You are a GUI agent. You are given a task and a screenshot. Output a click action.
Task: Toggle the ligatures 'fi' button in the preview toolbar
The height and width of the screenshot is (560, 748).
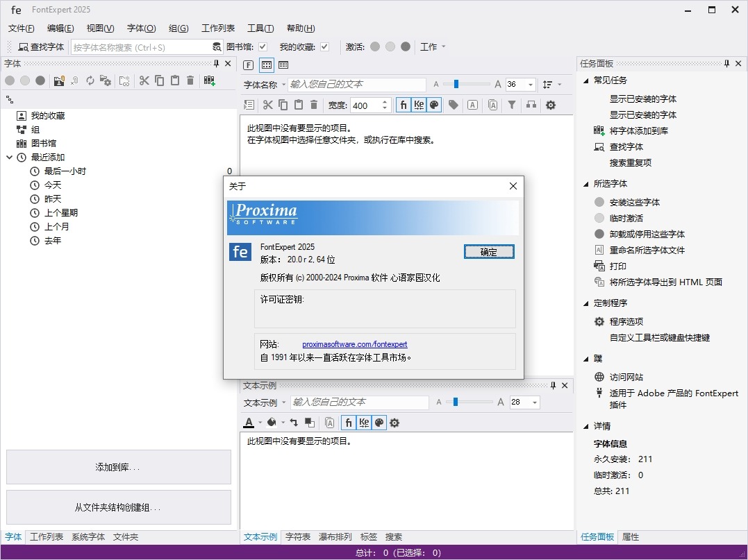(x=404, y=105)
